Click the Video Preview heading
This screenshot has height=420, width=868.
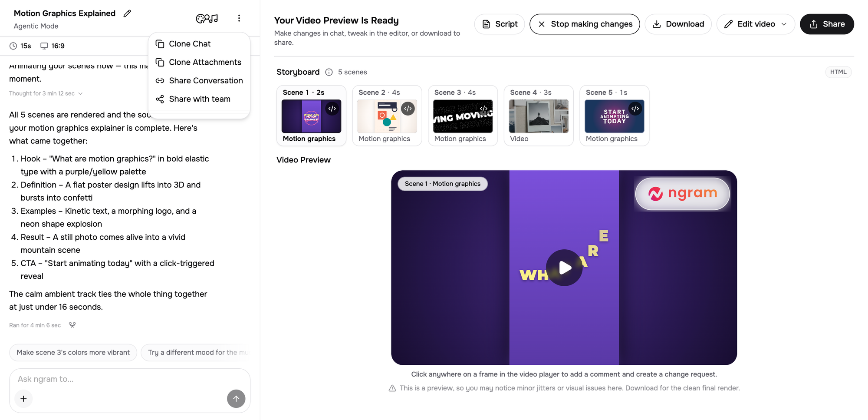(x=303, y=160)
